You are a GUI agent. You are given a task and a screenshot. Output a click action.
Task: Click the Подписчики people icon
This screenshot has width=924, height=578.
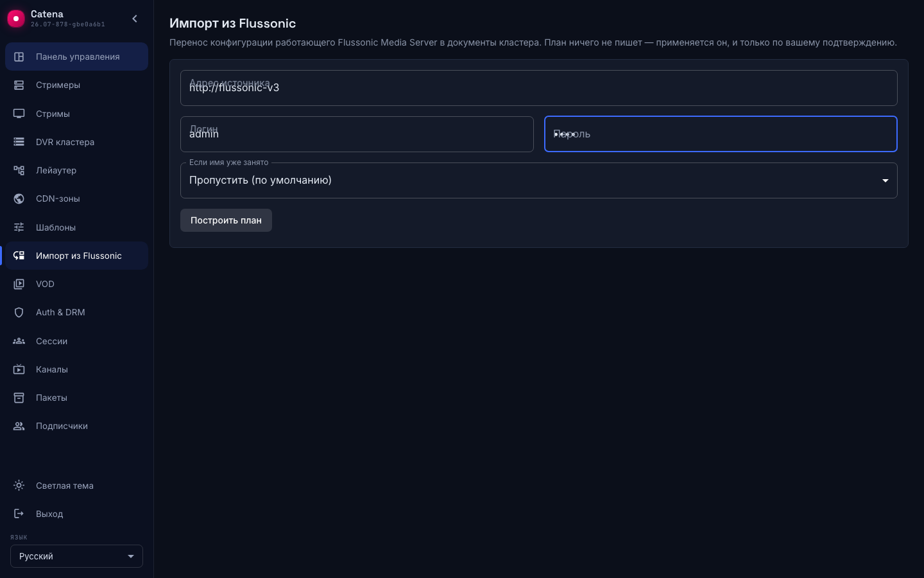pos(19,426)
